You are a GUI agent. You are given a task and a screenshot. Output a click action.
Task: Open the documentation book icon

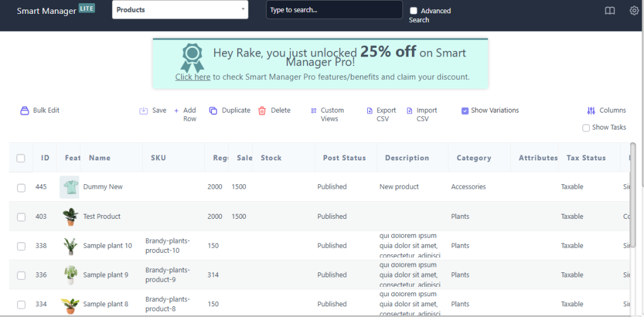[609, 11]
